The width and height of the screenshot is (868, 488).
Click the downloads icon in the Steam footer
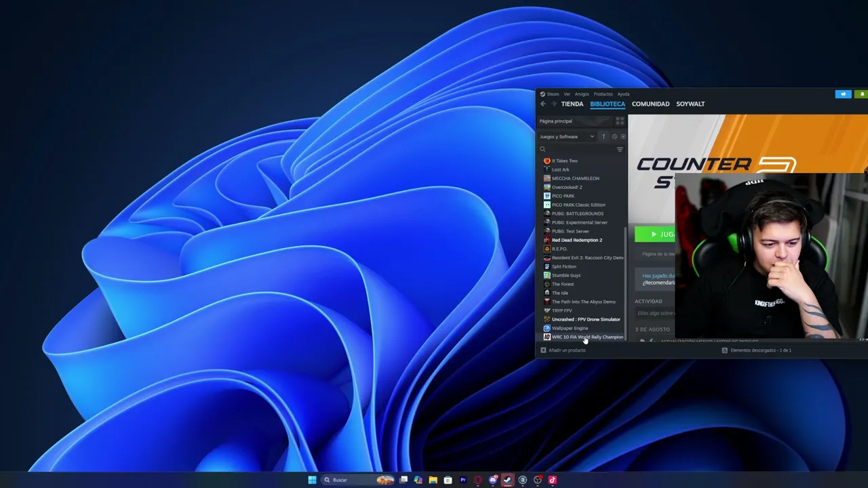click(724, 350)
